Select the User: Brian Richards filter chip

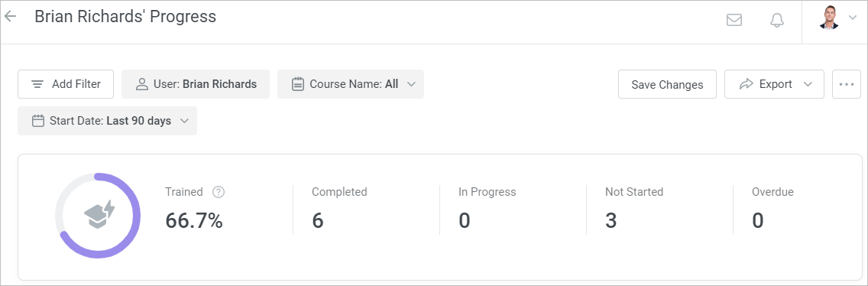[196, 84]
